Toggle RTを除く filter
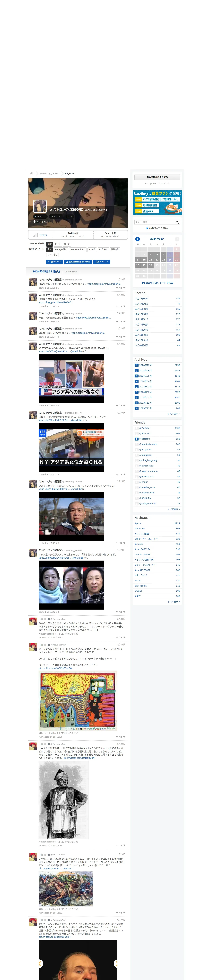 click(x=103, y=250)
